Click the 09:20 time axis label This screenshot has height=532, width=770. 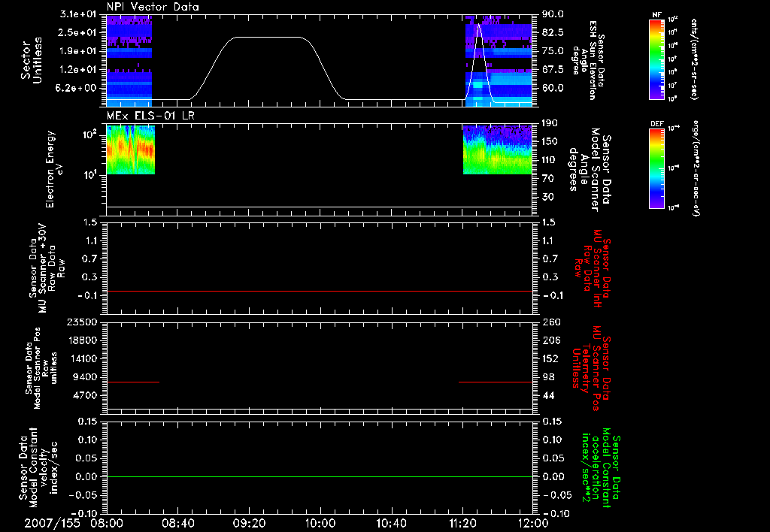249,523
